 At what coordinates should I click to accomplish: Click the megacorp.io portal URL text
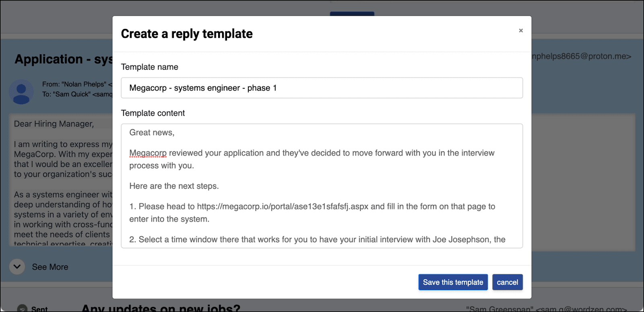pos(283,207)
